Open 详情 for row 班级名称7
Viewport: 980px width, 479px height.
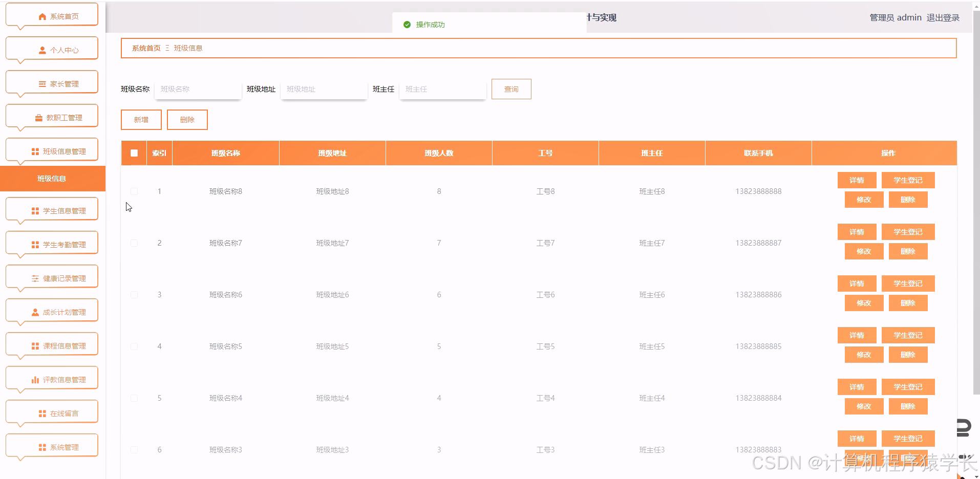tap(857, 232)
